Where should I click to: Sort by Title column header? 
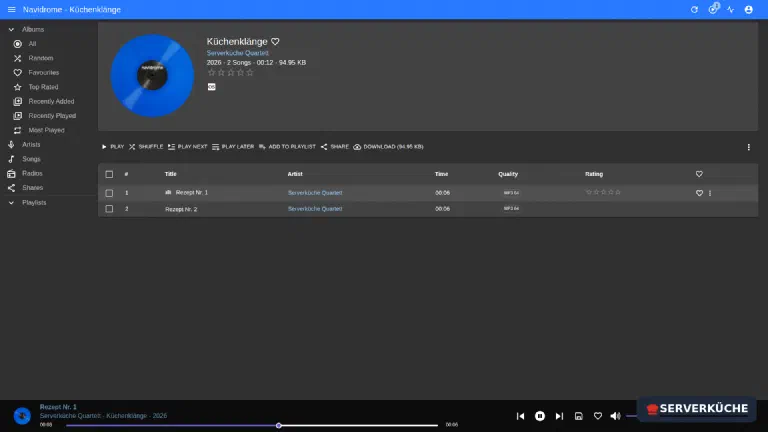point(170,174)
